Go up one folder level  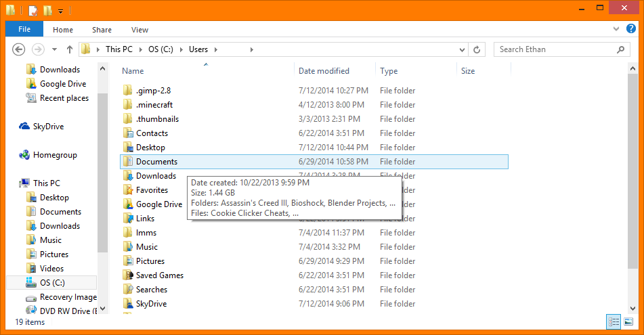coord(70,49)
